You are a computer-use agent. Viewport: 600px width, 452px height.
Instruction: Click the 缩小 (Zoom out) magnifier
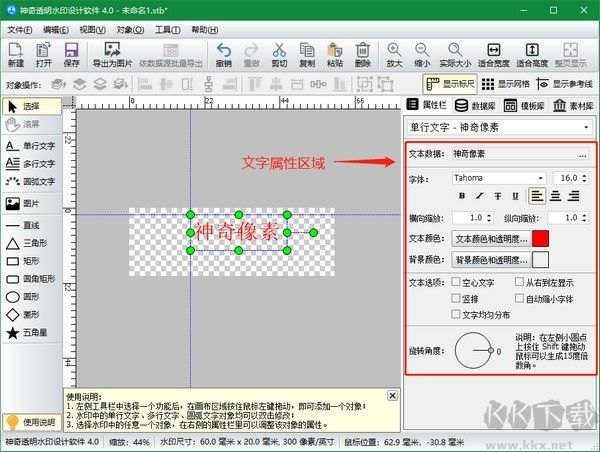tap(422, 55)
